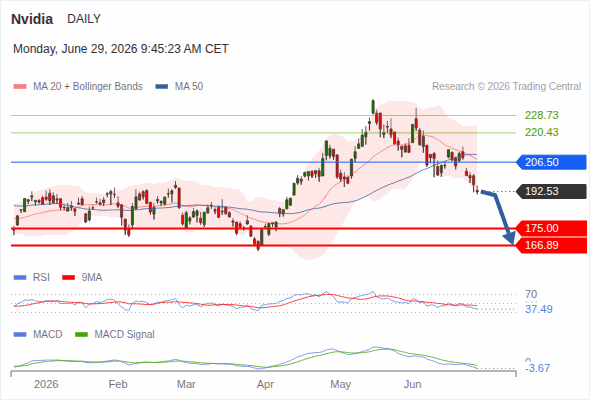Select the 175.00 red target tag
This screenshot has height=400, width=590.
pyautogui.click(x=551, y=228)
